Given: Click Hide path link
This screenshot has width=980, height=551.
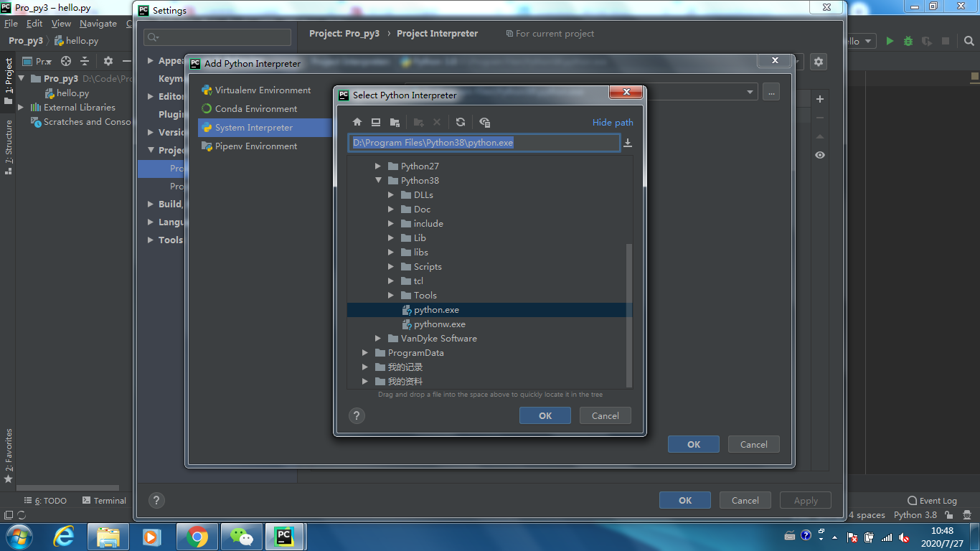Looking at the screenshot, I should tap(613, 122).
